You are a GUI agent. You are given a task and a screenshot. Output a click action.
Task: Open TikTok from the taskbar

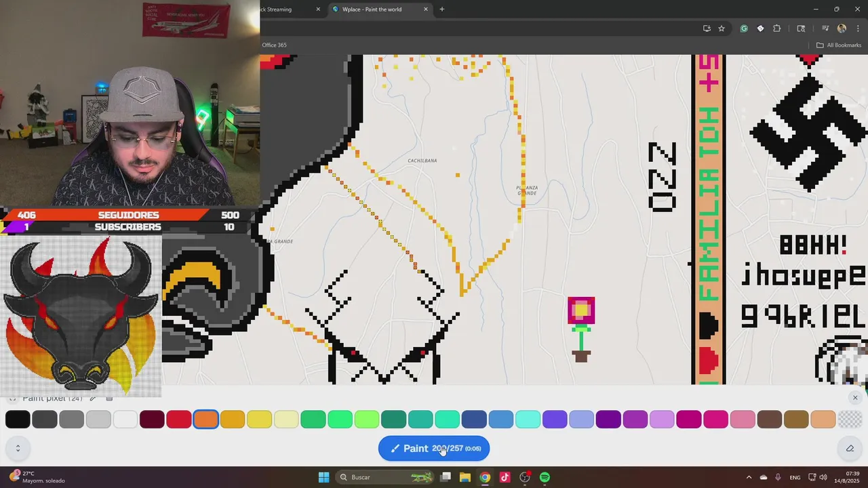click(x=505, y=477)
